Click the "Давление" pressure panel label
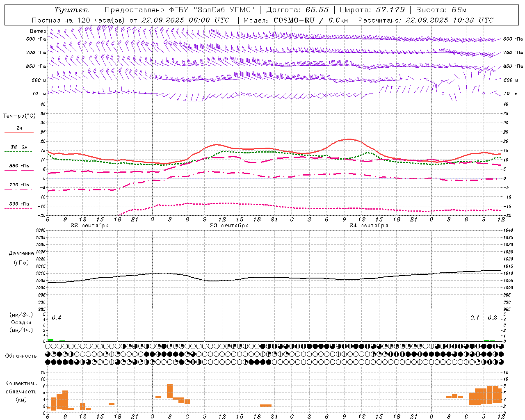 coord(21,253)
